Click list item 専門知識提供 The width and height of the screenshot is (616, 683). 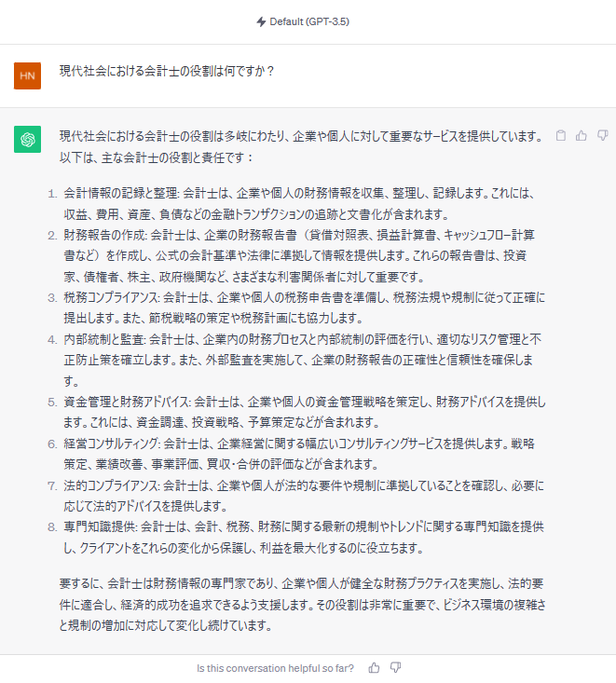point(304,537)
